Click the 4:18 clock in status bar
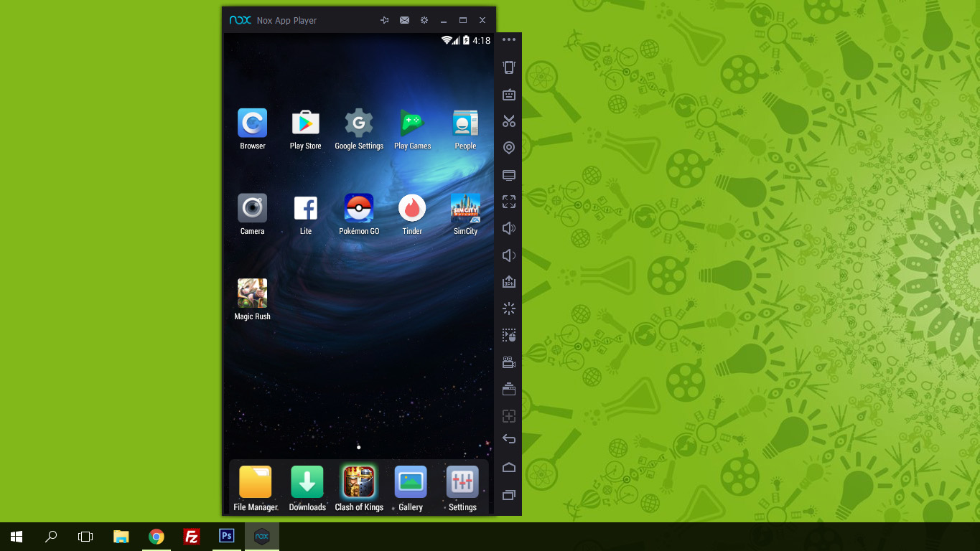This screenshot has height=551, width=980. point(482,40)
